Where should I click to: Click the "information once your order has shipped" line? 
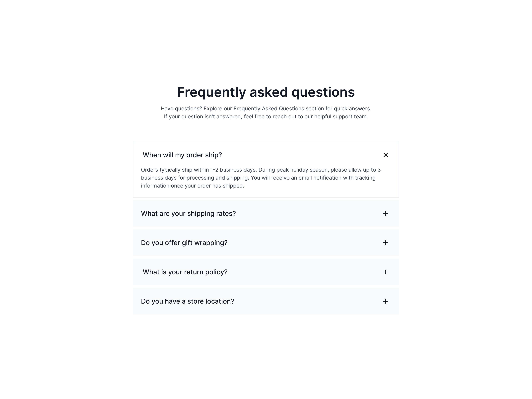(192, 186)
